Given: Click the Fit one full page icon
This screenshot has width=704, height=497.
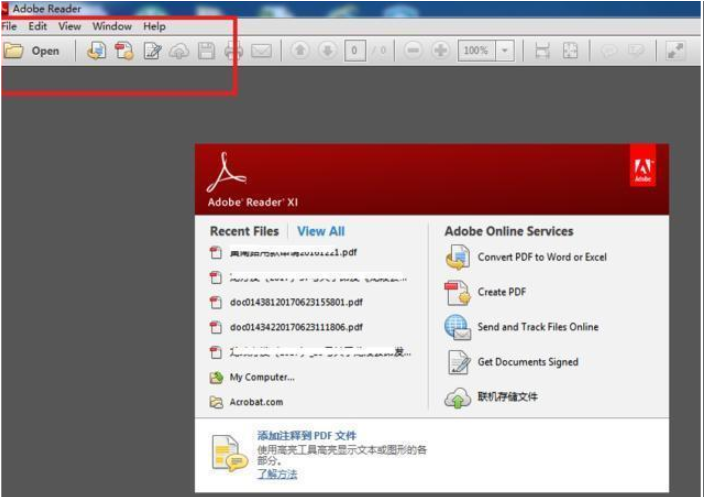Looking at the screenshot, I should pyautogui.click(x=570, y=51).
